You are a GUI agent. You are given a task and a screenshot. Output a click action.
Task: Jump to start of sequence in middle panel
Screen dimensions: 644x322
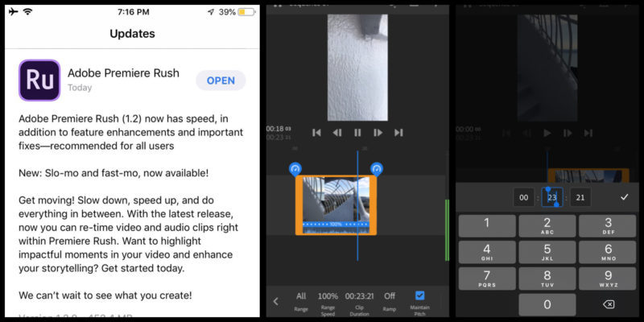click(x=316, y=133)
